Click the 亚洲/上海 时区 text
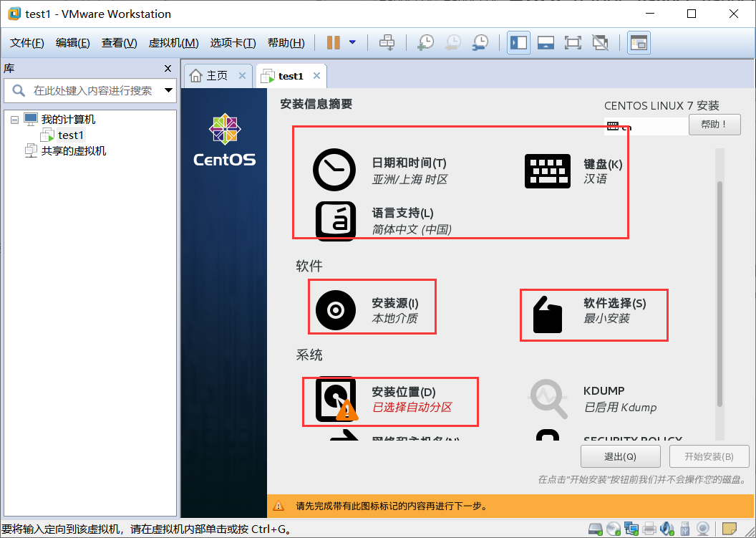The width and height of the screenshot is (756, 538). point(409,180)
